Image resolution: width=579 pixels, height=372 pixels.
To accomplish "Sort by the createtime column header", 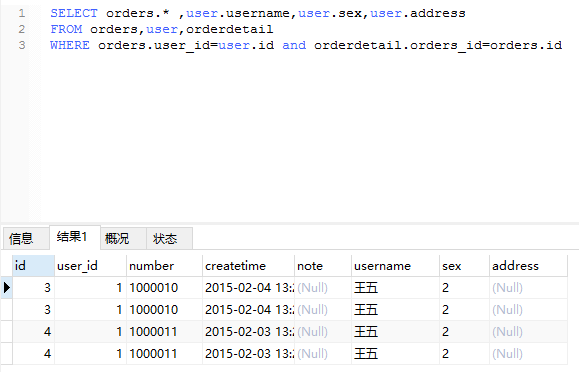I will coord(249,266).
